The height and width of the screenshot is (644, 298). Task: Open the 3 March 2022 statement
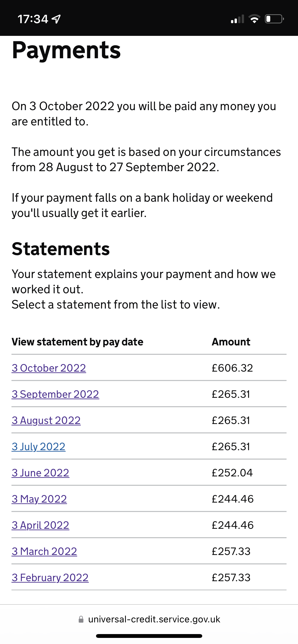click(44, 551)
